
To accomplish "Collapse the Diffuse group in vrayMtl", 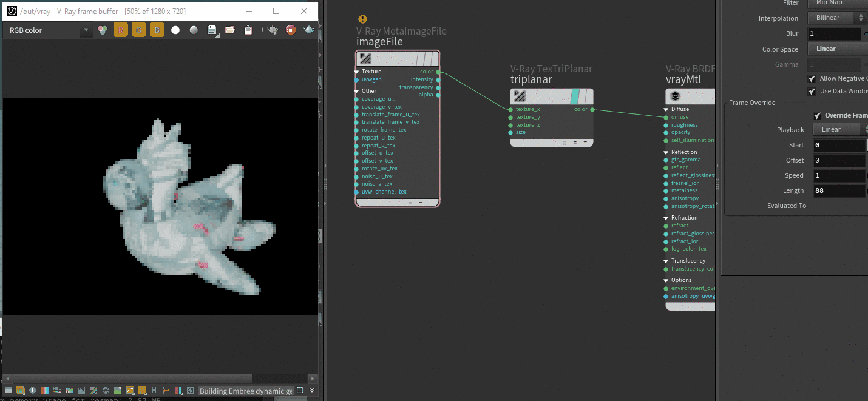I will pos(666,109).
